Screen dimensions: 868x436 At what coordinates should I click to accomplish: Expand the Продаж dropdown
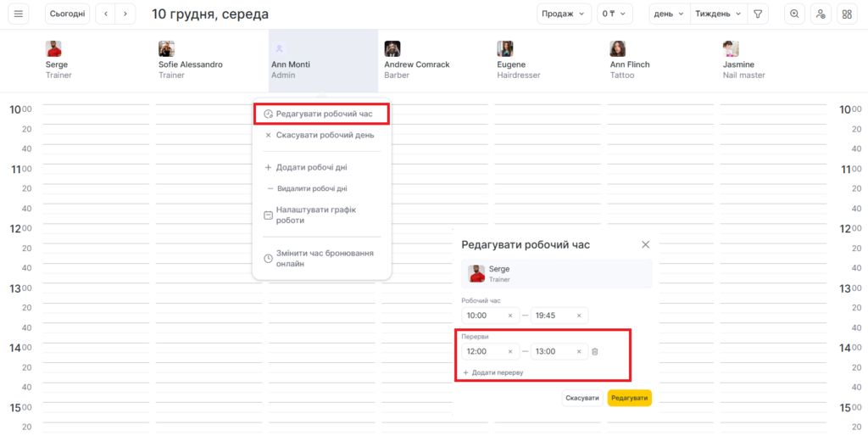click(564, 14)
